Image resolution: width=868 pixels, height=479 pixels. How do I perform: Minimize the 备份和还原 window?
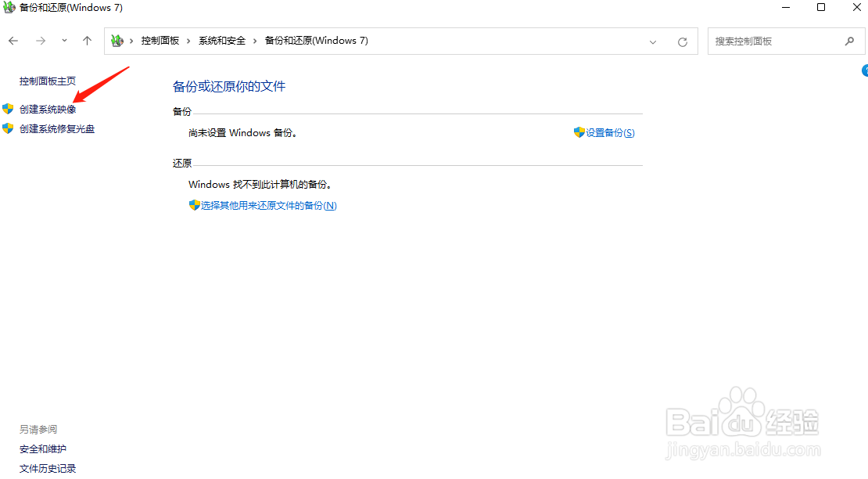click(786, 7)
